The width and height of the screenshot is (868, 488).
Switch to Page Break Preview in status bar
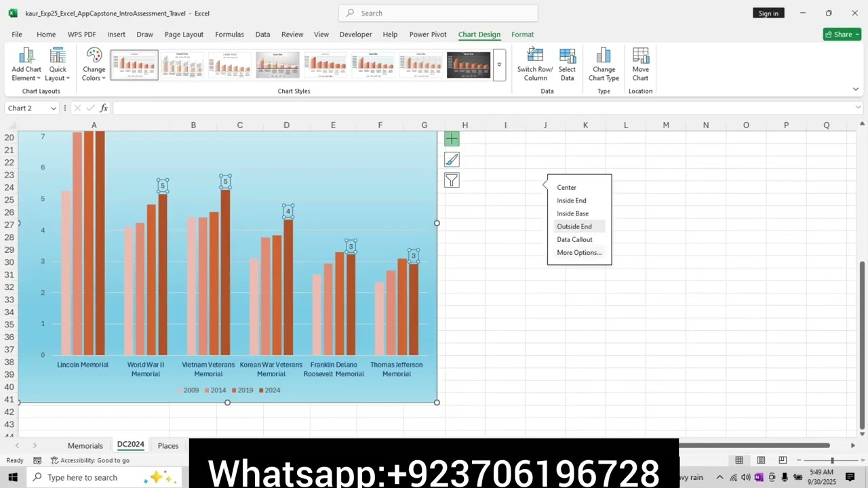tap(783, 460)
